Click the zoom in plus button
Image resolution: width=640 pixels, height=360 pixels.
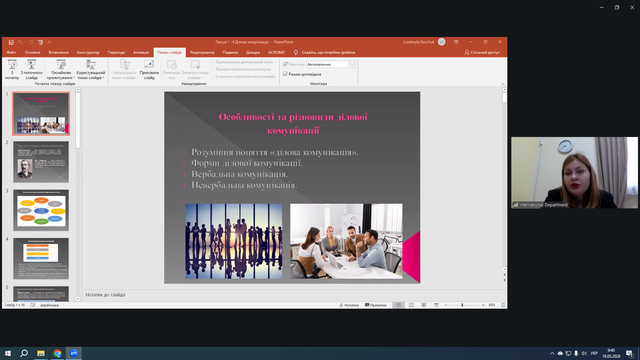(x=483, y=305)
